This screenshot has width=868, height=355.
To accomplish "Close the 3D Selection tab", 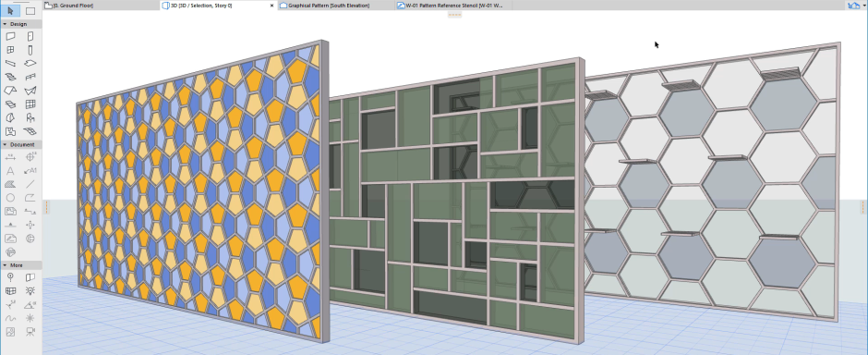I will 271,6.
